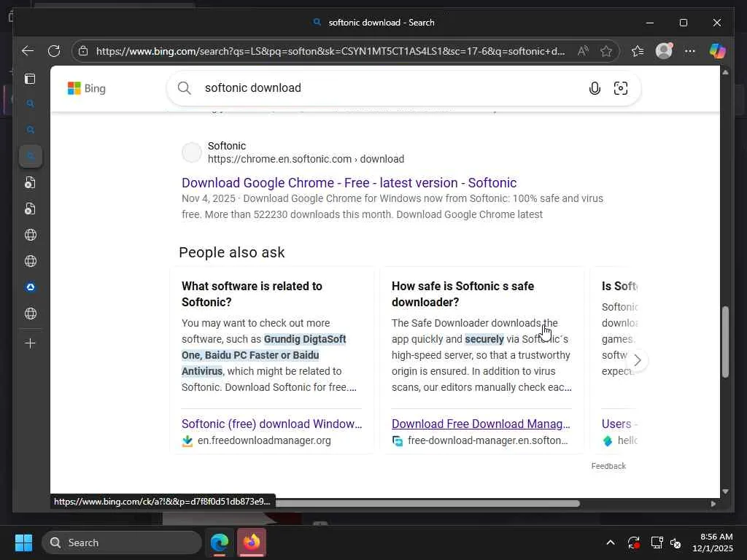Reload the Bing search page

[x=54, y=51]
